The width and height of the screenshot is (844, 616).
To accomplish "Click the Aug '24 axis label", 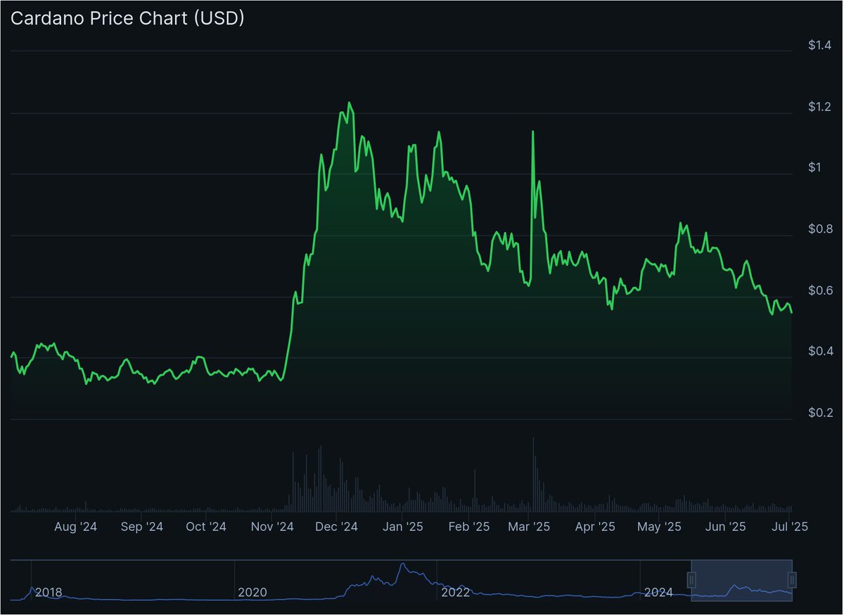I will point(75,526).
